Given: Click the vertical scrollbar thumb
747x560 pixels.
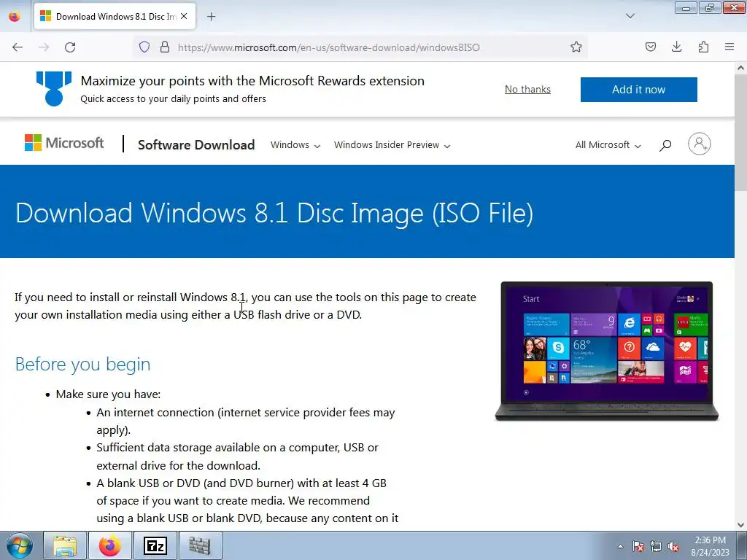Looking at the screenshot, I should pyautogui.click(x=740, y=133).
